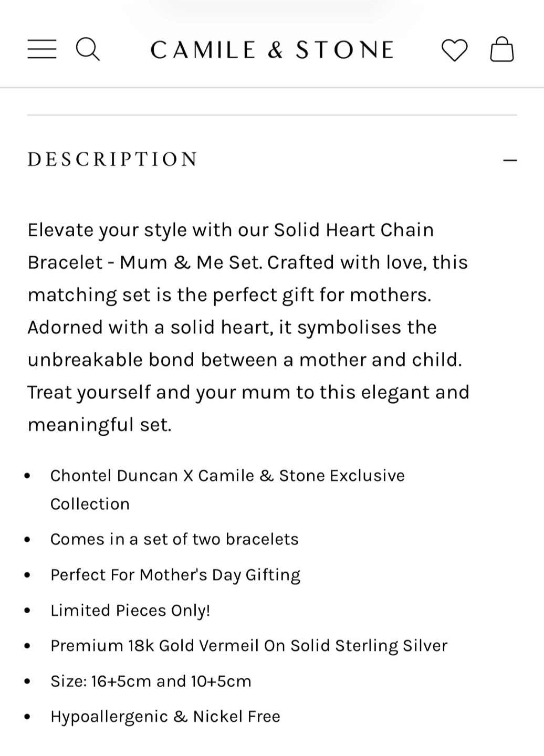Viewport: 544px width, 756px height.
Task: Click the minus sign near DESCRIPTION
Action: 509,159
